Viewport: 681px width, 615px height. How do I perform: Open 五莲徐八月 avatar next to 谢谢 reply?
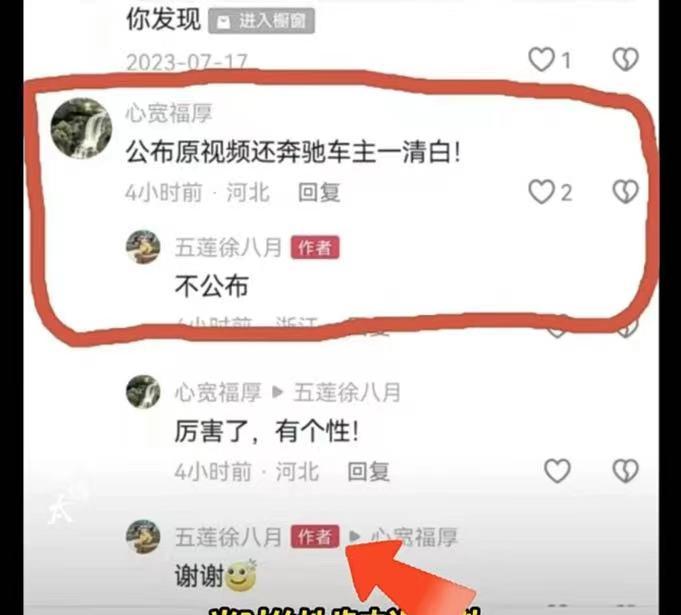point(143,537)
